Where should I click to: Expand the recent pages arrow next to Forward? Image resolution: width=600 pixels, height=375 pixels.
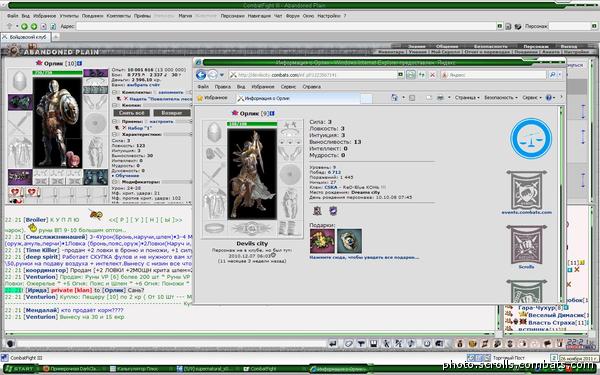point(222,75)
